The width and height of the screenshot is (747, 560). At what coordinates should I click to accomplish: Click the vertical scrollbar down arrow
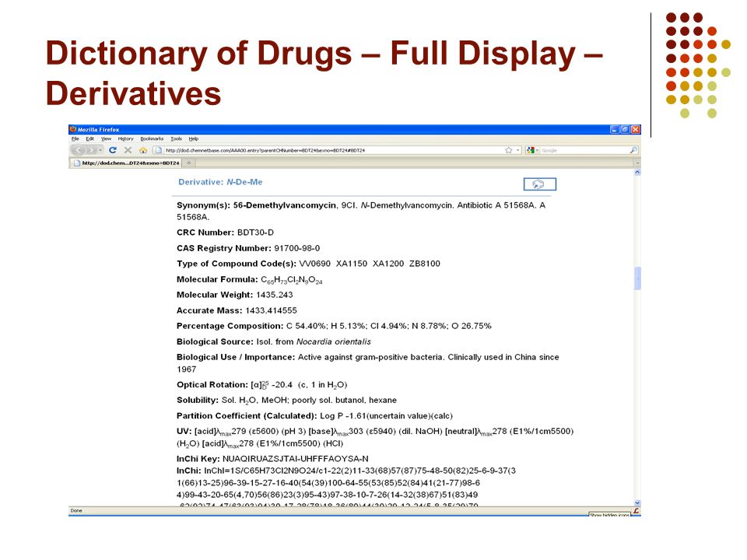(637, 503)
